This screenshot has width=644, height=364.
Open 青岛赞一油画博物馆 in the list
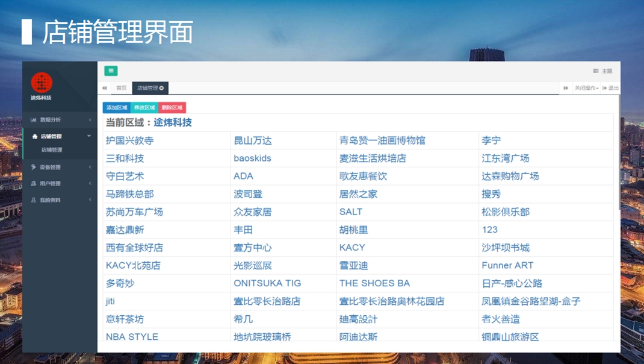[382, 140]
